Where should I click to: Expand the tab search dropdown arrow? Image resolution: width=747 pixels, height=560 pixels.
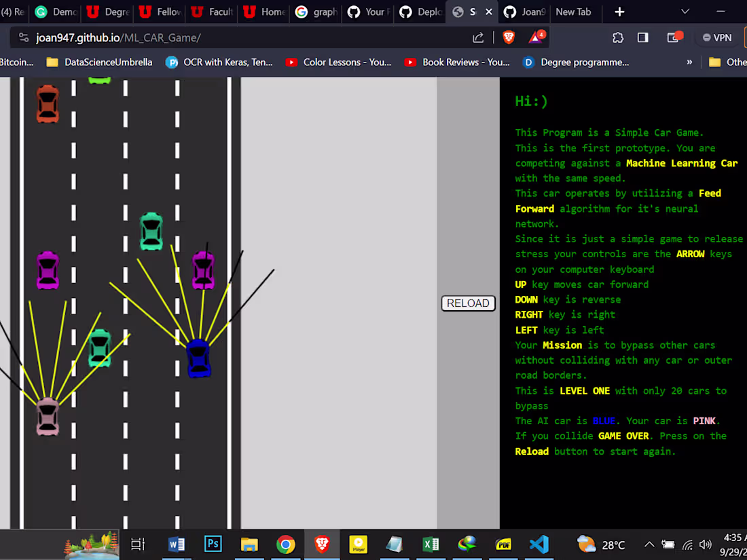[685, 12]
